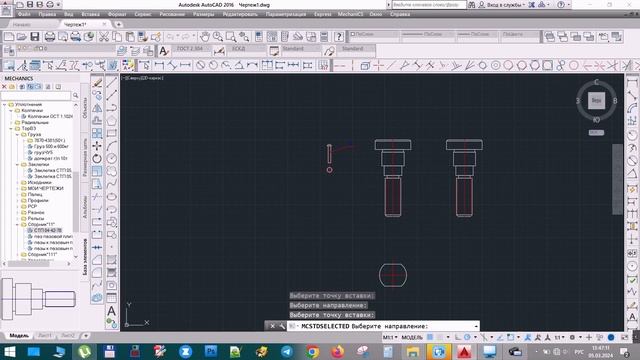Open the ПоСлою color dropdown

click(x=374, y=35)
